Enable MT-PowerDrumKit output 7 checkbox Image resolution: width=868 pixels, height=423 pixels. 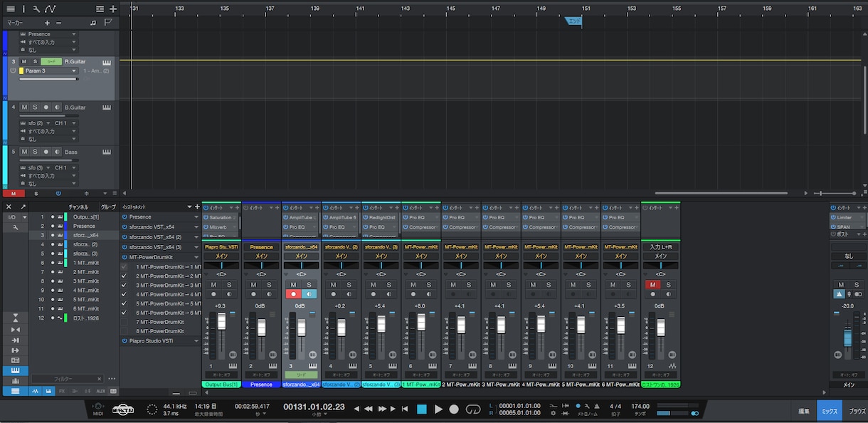[x=125, y=322]
